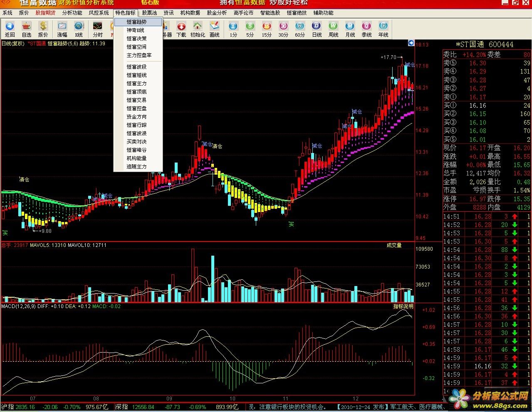This screenshot has height=412, width=532.
Task: Open the 恒富绝技 menu
Action: point(297,13)
